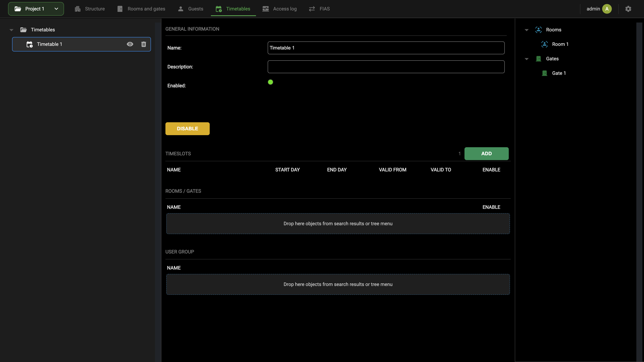The height and width of the screenshot is (362, 644).
Task: Collapse the Rooms tree node
Action: point(526,30)
